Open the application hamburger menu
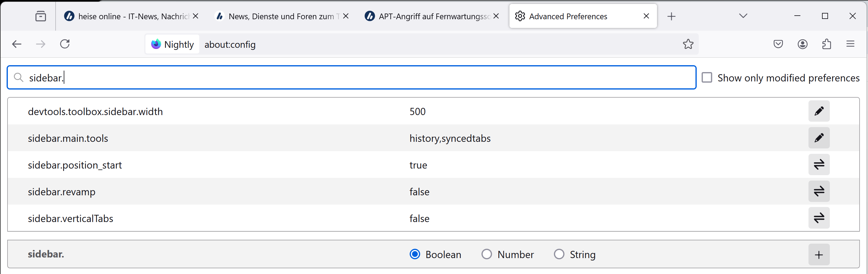This screenshot has width=868, height=274. coord(850,44)
